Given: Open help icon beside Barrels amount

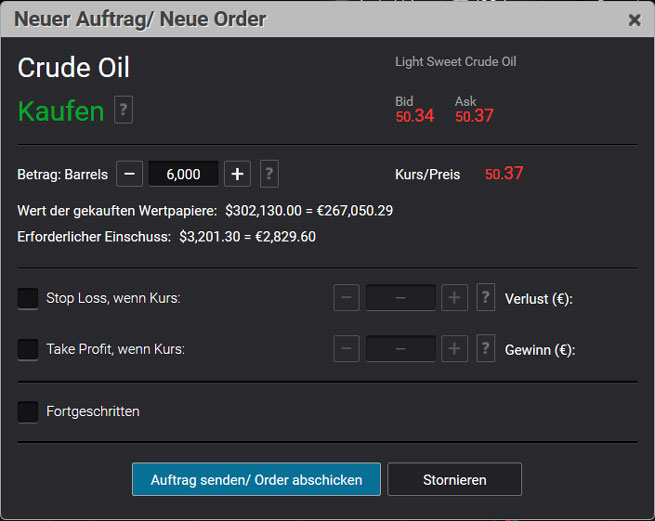Looking at the screenshot, I should coord(269,174).
